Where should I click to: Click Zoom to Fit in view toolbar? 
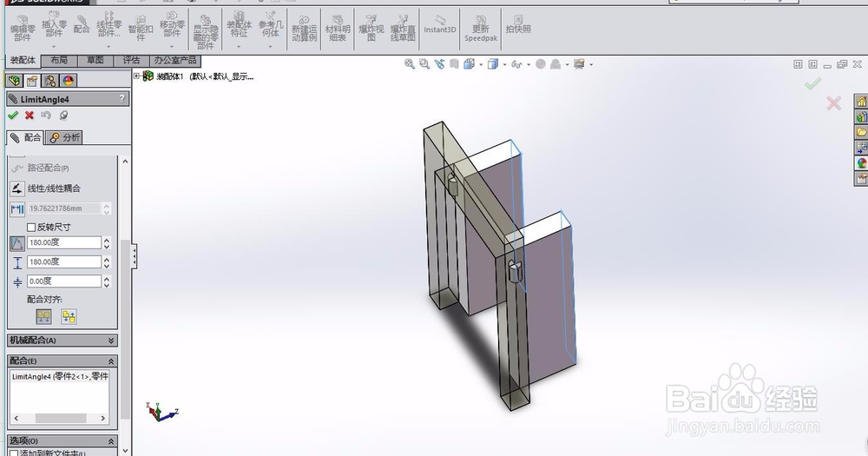(x=410, y=64)
